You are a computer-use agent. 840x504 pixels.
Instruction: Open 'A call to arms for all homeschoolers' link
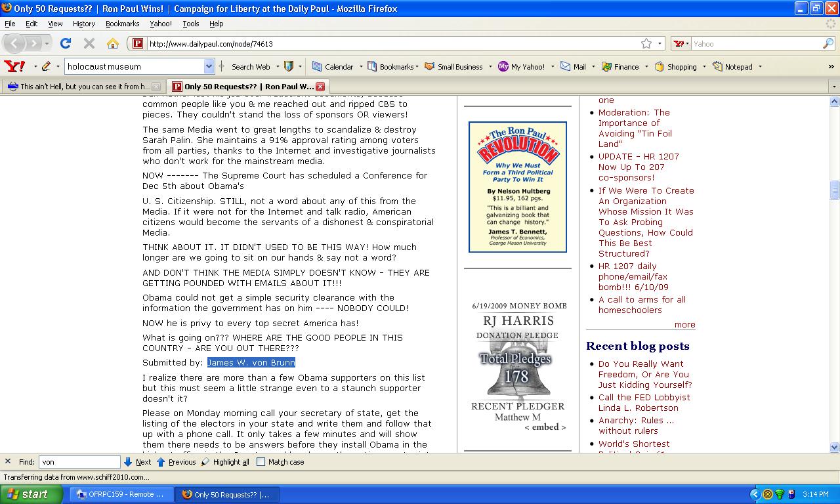[641, 304]
